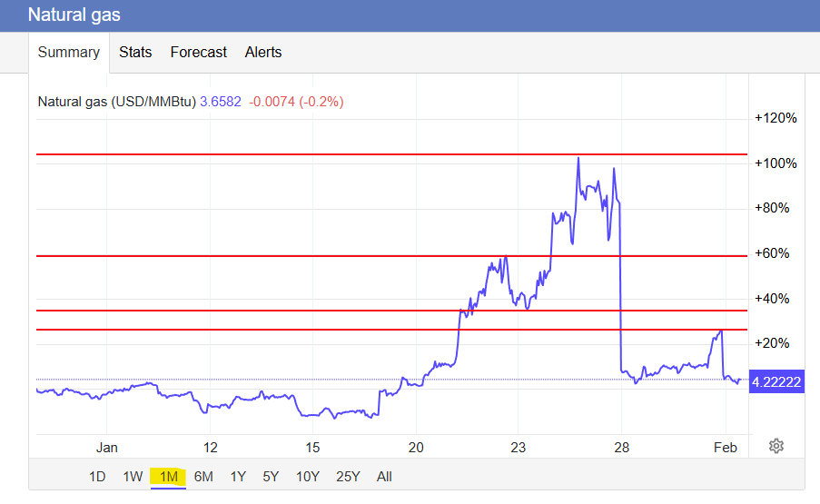Switch chart to 6M range
820x504 pixels.
click(203, 476)
